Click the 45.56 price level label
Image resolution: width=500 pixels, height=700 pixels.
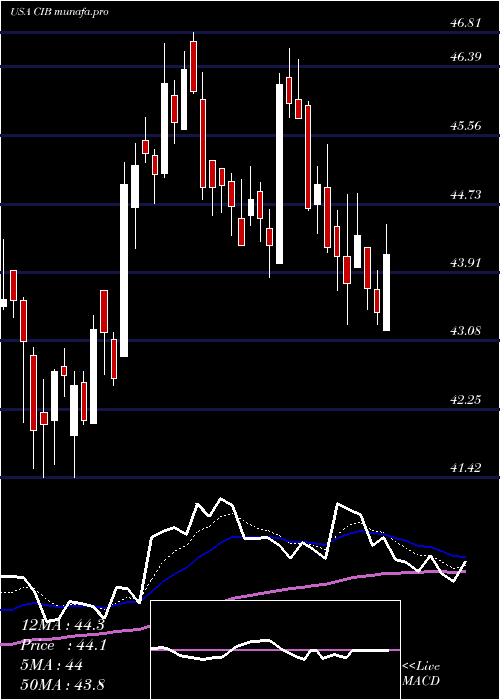coord(466,125)
